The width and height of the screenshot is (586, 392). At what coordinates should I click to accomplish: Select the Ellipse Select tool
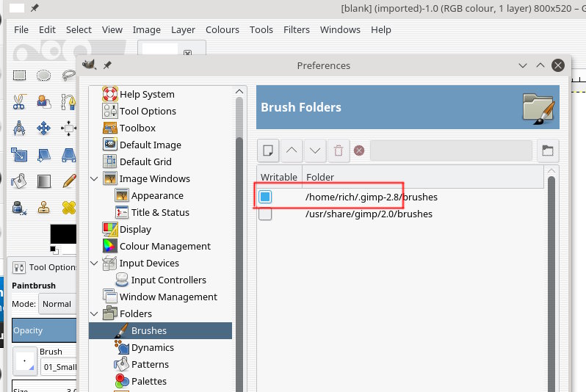click(44, 76)
